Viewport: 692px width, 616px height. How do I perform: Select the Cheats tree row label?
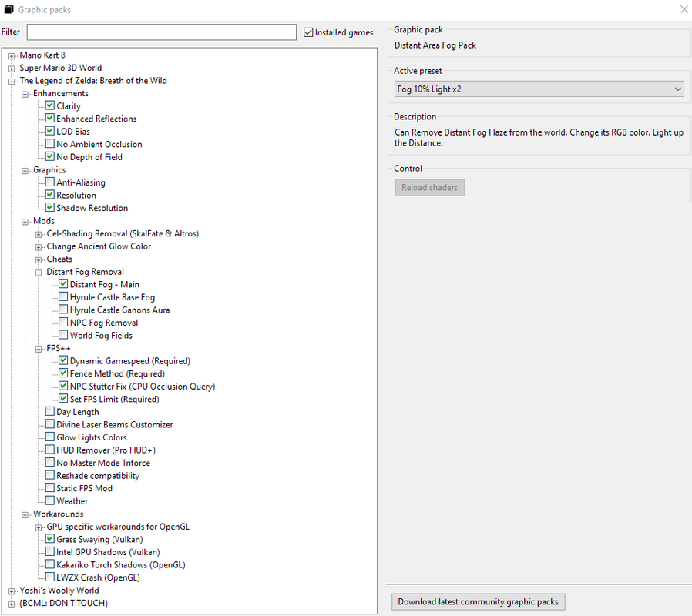(x=59, y=259)
